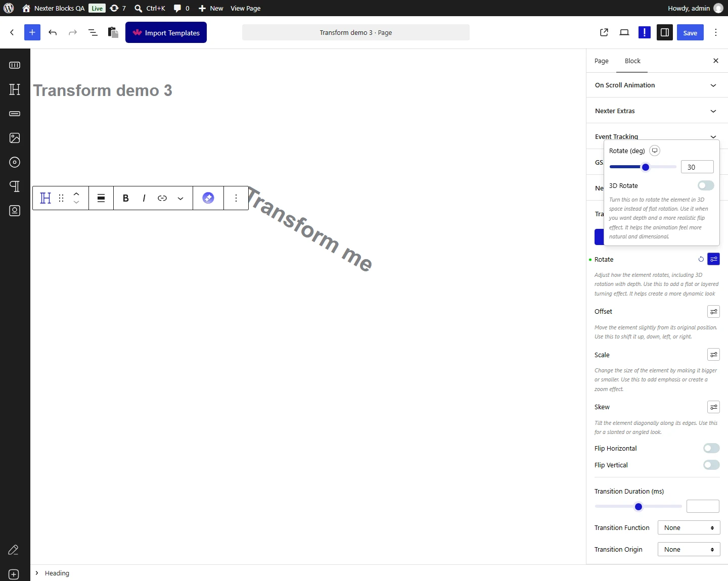Screen dimensions: 728x581
Task: Undo the last change
Action: point(53,32)
